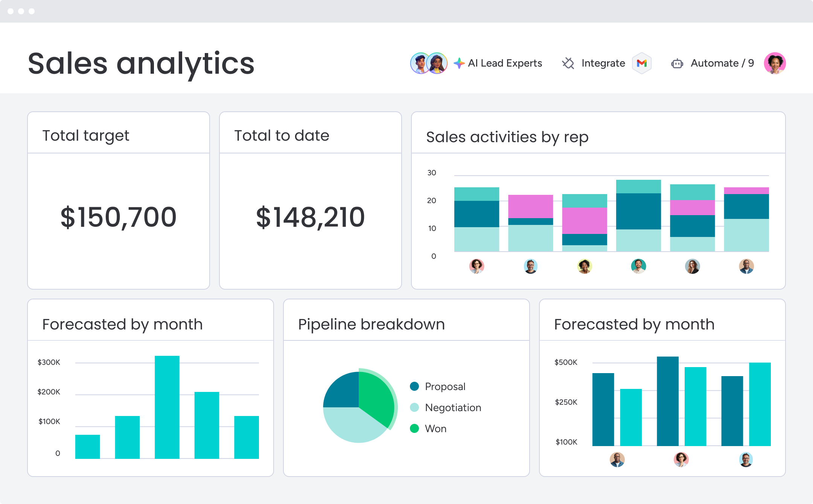
Task: Select the Total target value $150,700
Action: 118,217
